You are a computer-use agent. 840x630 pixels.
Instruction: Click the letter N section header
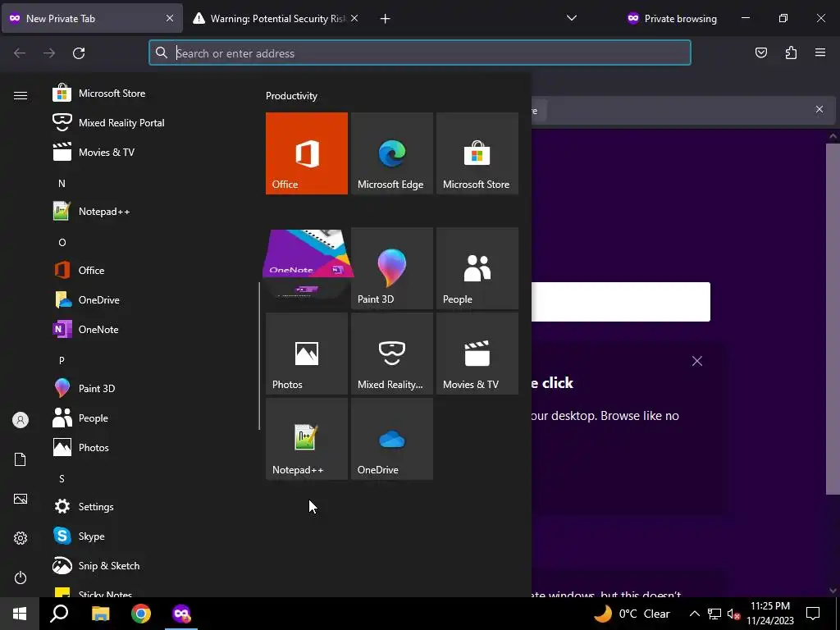tap(62, 183)
